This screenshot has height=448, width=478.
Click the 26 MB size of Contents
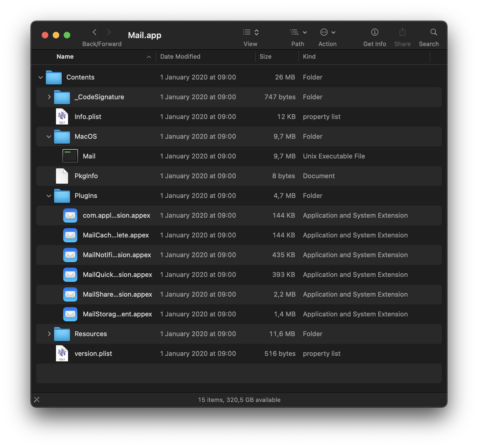click(x=285, y=77)
